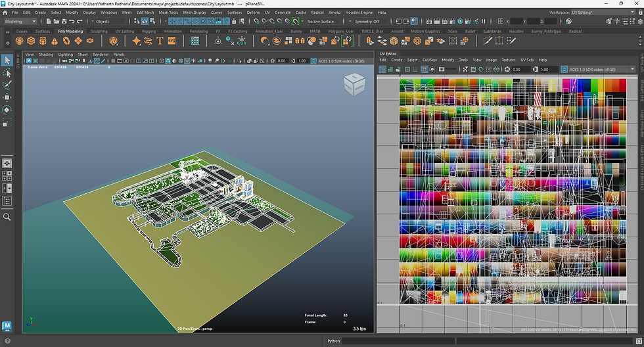Click the command line input field
This screenshot has width=644, height=347.
[x=398, y=341]
